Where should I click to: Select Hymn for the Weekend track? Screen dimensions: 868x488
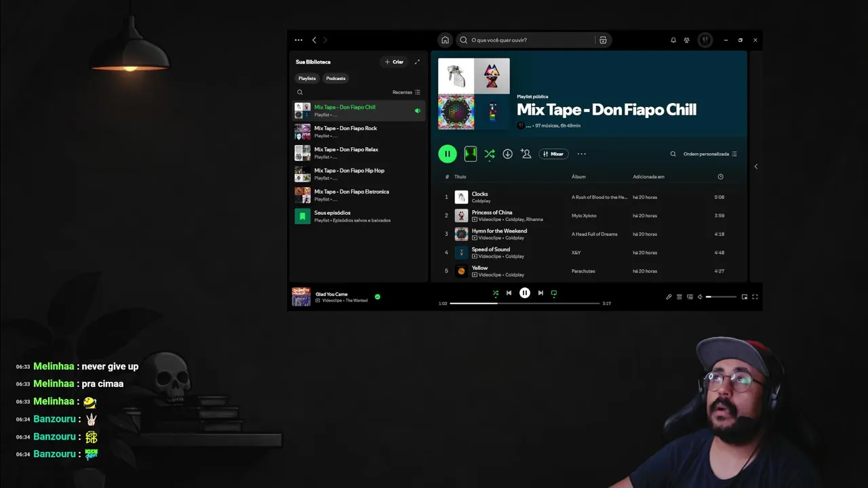[x=589, y=234]
